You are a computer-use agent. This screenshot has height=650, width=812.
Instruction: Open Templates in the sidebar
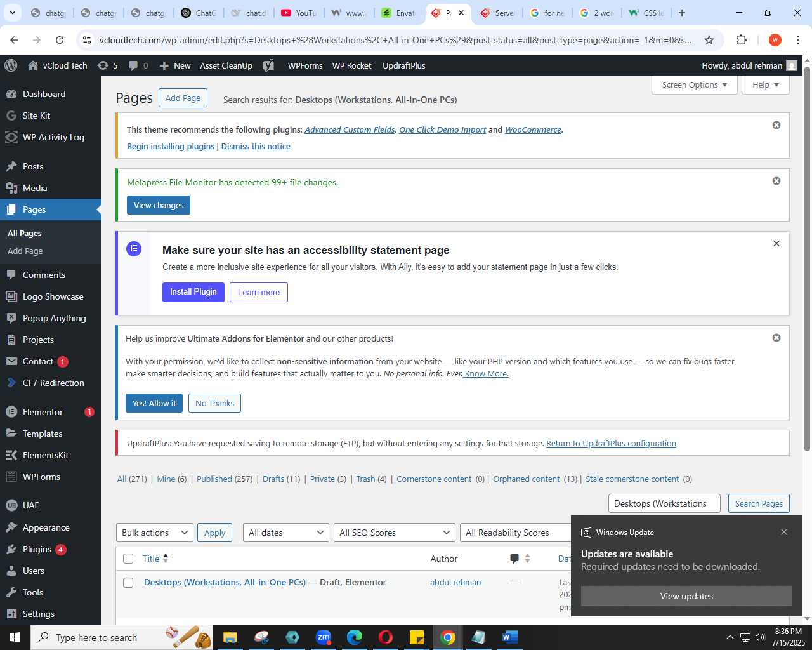coord(43,434)
